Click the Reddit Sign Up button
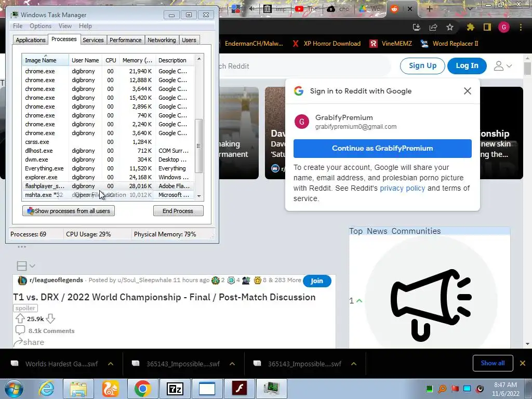This screenshot has height=399, width=532. coord(422,66)
